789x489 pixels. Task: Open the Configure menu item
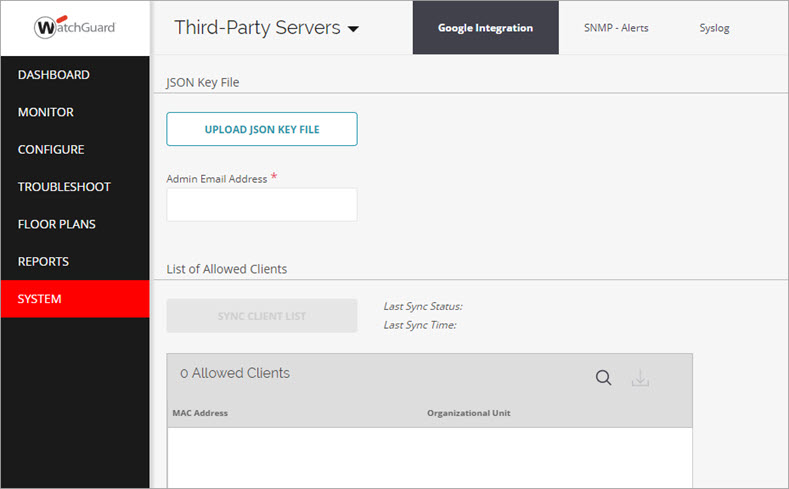[x=51, y=150]
